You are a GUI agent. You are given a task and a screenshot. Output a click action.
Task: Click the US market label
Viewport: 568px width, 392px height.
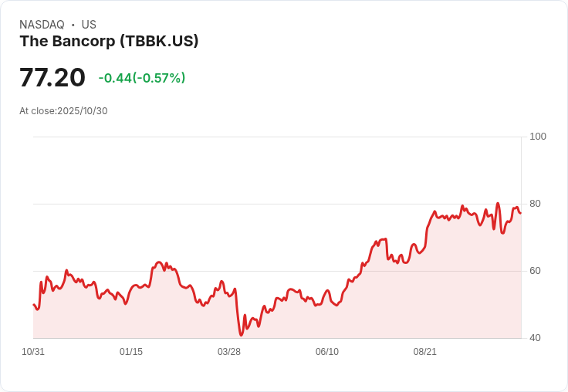click(x=89, y=25)
